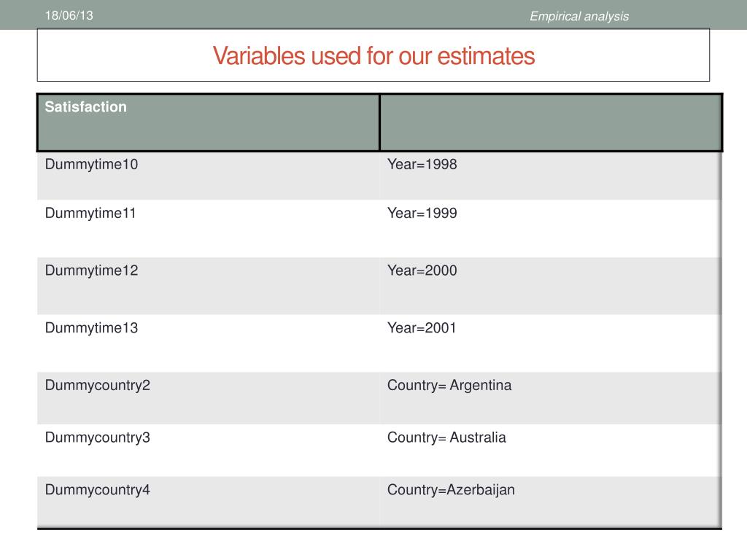This screenshot has width=747, height=560.
Task: Select the 'Country= Australia' cell
Action: [551, 451]
